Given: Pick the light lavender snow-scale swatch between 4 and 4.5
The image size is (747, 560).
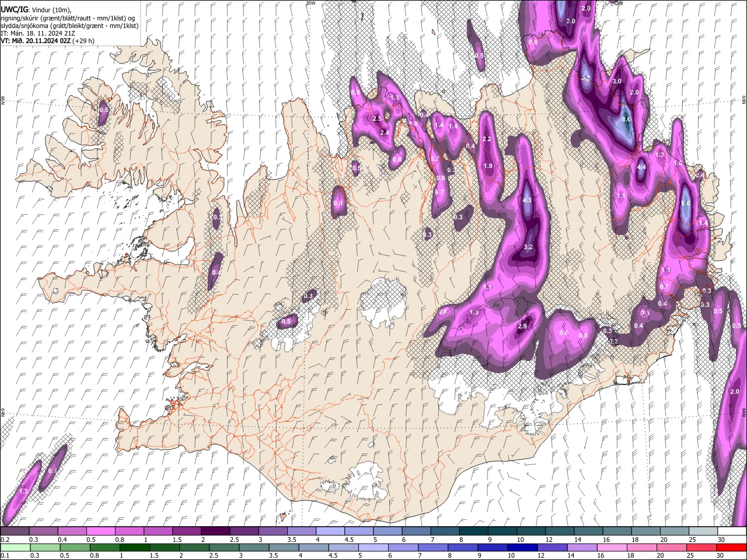Looking at the screenshot, I should point(330,531).
